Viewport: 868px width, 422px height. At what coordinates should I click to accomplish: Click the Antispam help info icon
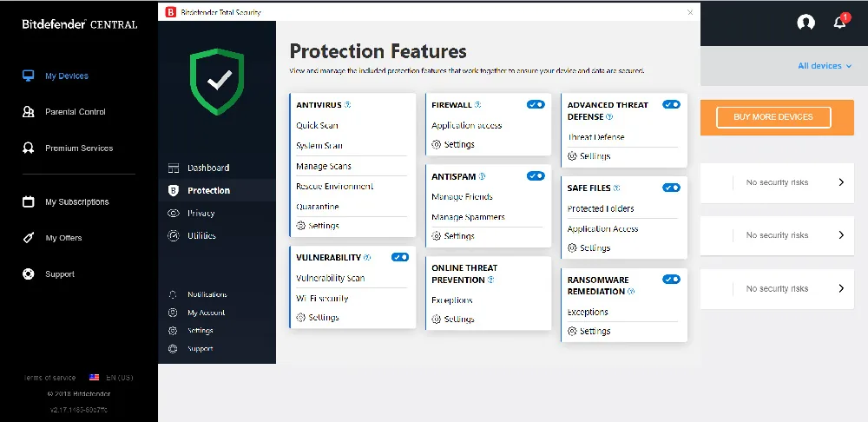tap(482, 176)
